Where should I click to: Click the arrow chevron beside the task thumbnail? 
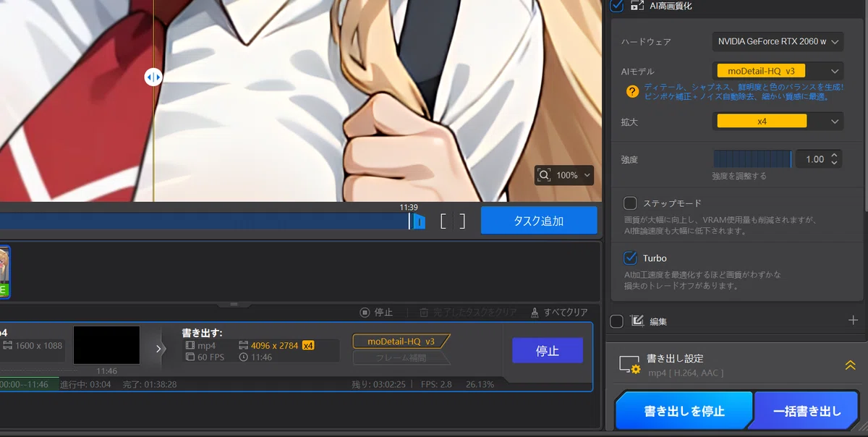tap(160, 349)
